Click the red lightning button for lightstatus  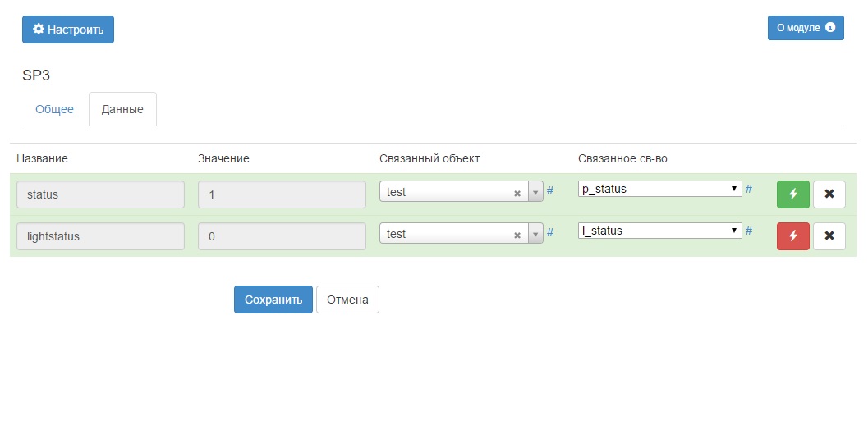tap(792, 236)
